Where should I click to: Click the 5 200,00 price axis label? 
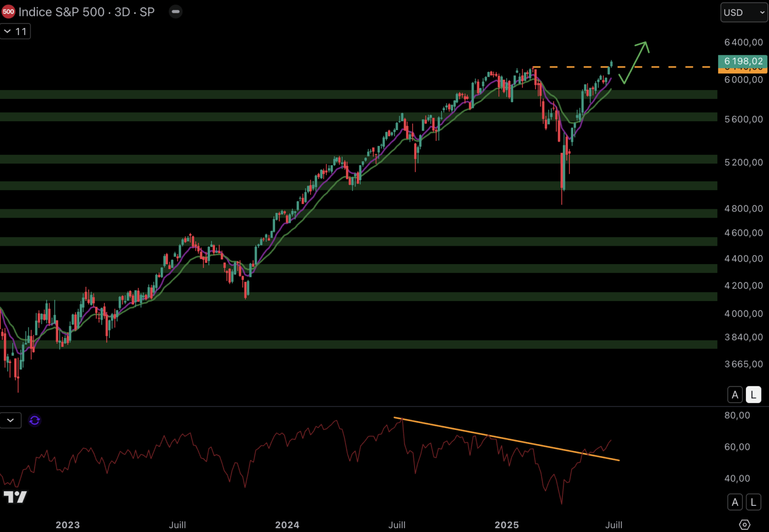(743, 162)
